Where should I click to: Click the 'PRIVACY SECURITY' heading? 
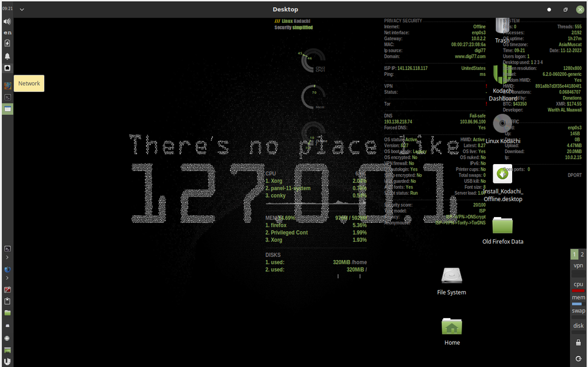403,21
